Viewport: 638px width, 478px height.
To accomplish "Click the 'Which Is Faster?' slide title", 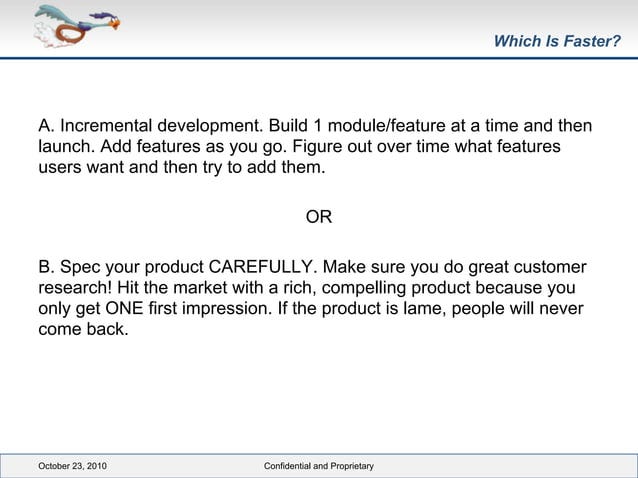I will pos(557,41).
